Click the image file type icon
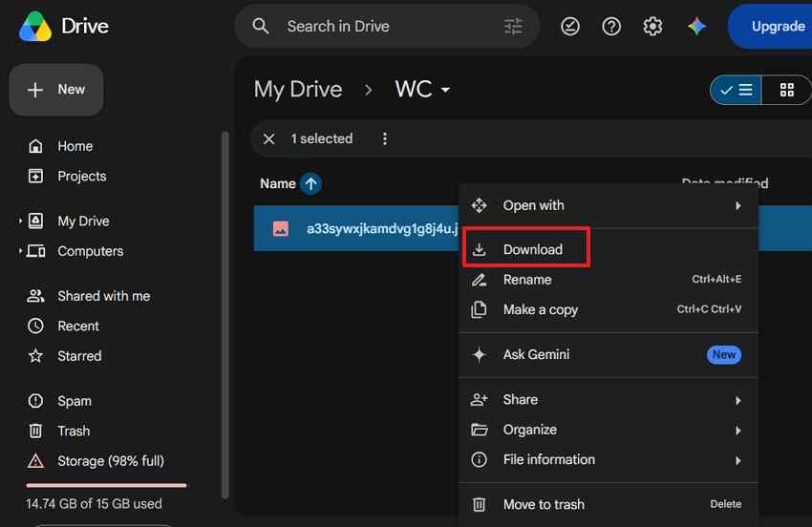The width and height of the screenshot is (812, 527). point(281,228)
